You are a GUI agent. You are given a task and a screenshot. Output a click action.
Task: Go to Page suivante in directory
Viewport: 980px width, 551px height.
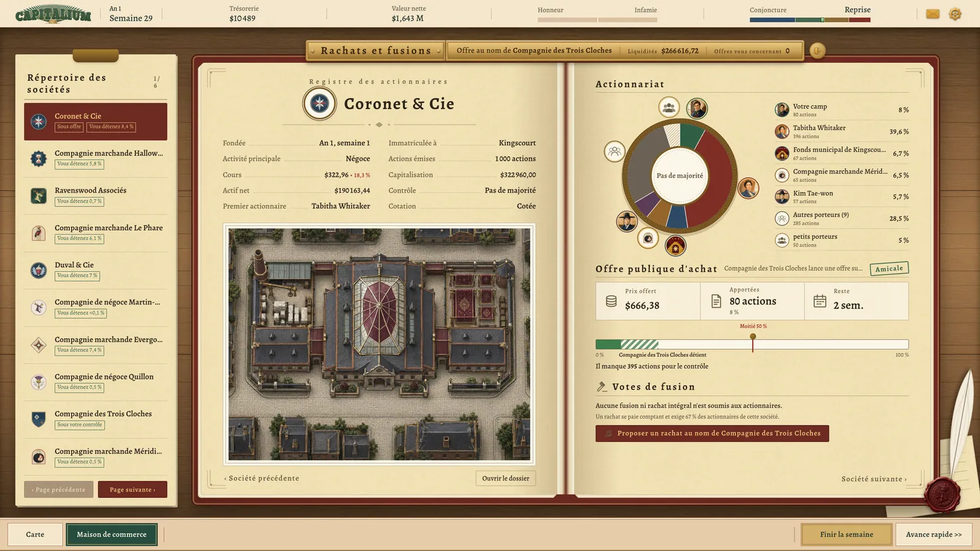[x=132, y=490]
